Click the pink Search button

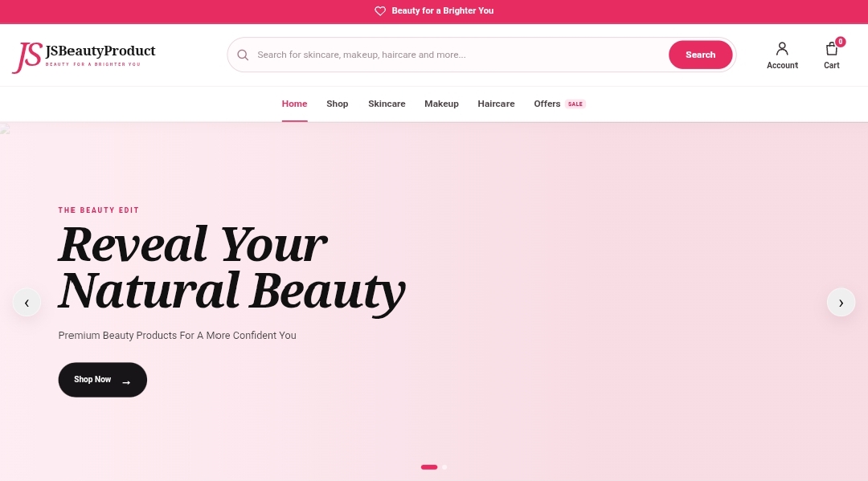[x=700, y=55]
